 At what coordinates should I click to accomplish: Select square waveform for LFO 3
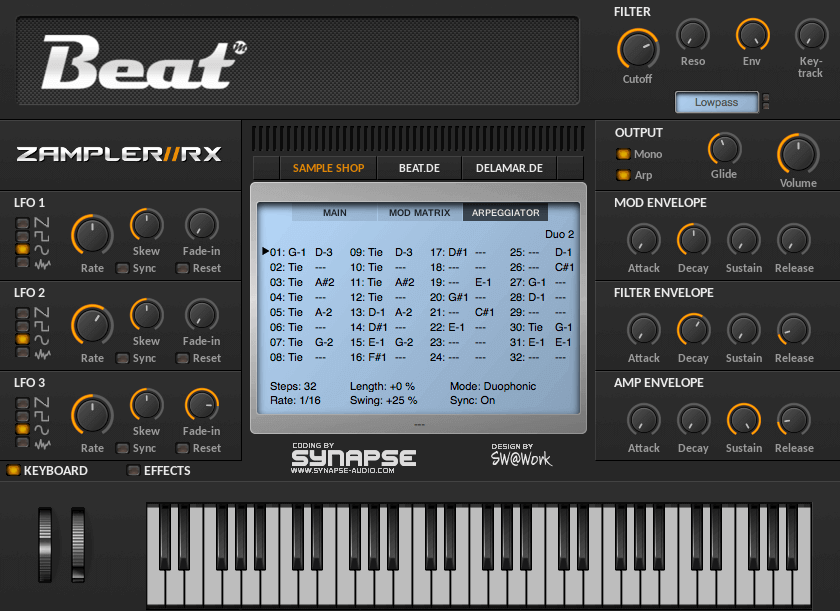tap(22, 416)
